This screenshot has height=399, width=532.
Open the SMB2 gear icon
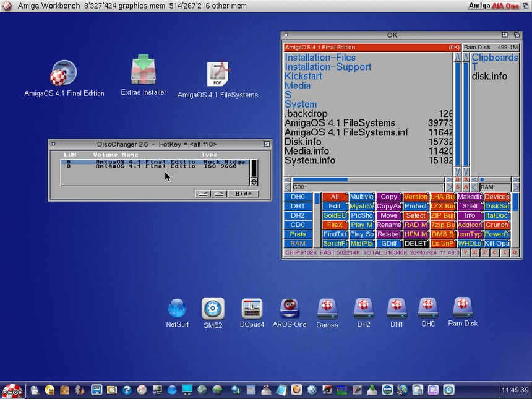(213, 309)
